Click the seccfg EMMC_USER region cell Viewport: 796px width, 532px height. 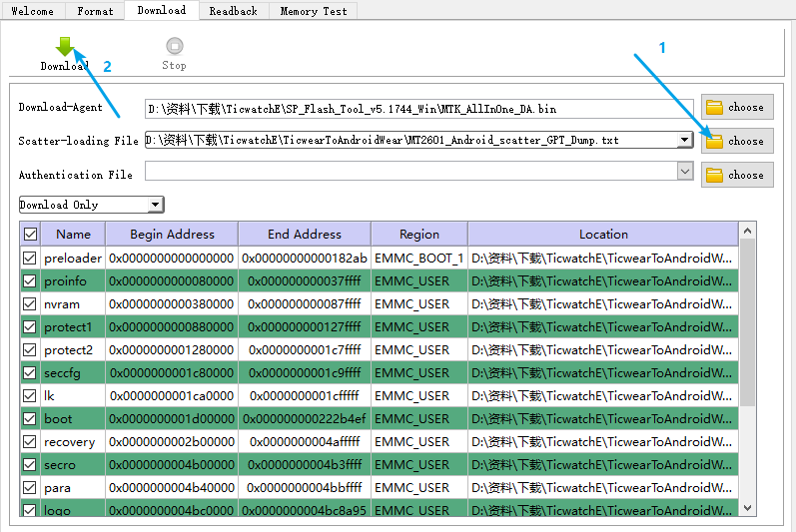tap(419, 373)
